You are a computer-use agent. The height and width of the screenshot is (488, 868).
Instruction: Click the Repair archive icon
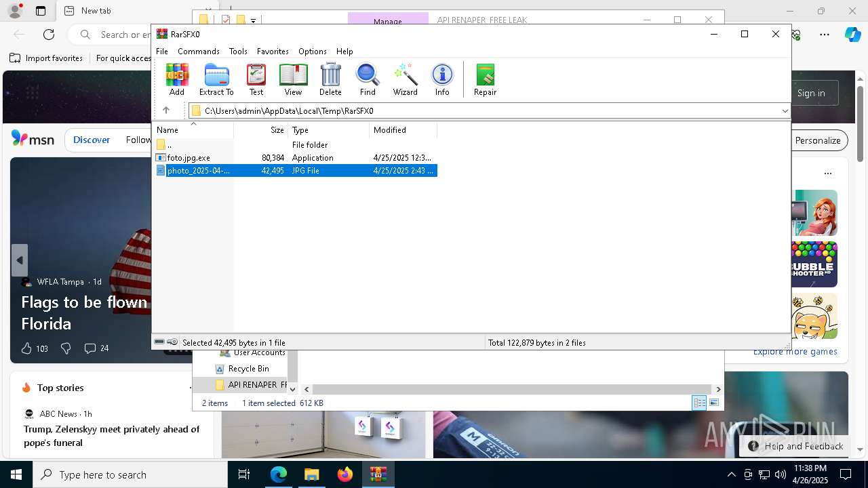(485, 79)
